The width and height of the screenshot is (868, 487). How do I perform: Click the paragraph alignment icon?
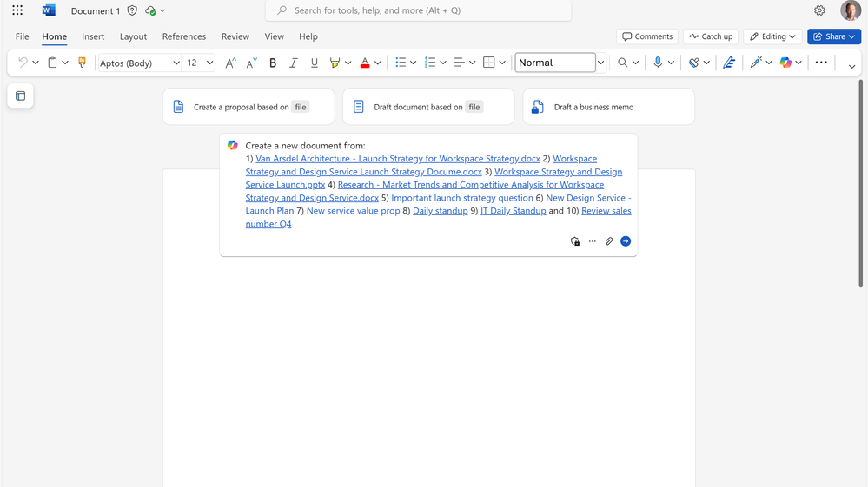(x=459, y=63)
